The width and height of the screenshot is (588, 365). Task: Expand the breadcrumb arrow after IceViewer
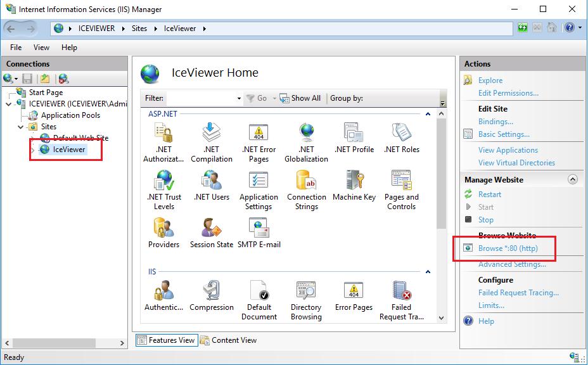pos(205,29)
